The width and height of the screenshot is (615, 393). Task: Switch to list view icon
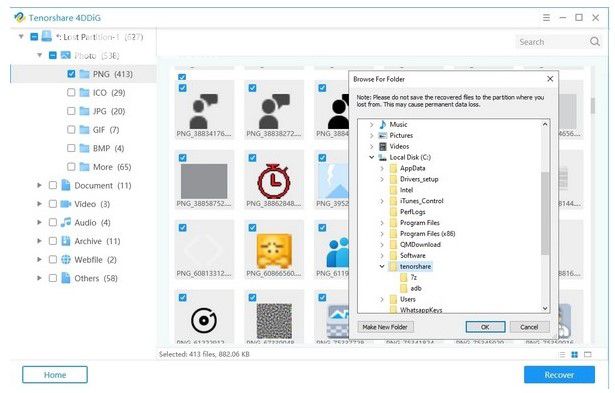[562, 355]
